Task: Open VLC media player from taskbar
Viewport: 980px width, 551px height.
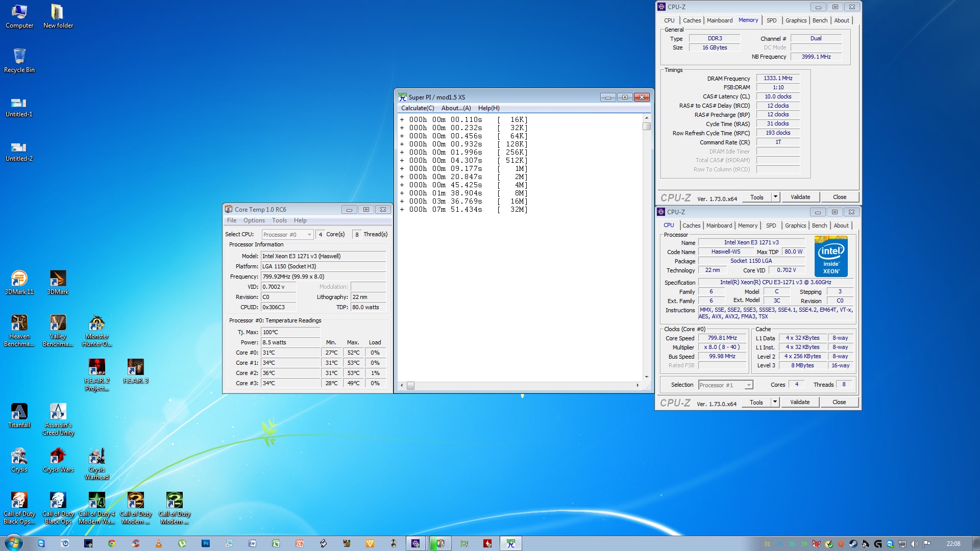Action: (159, 543)
